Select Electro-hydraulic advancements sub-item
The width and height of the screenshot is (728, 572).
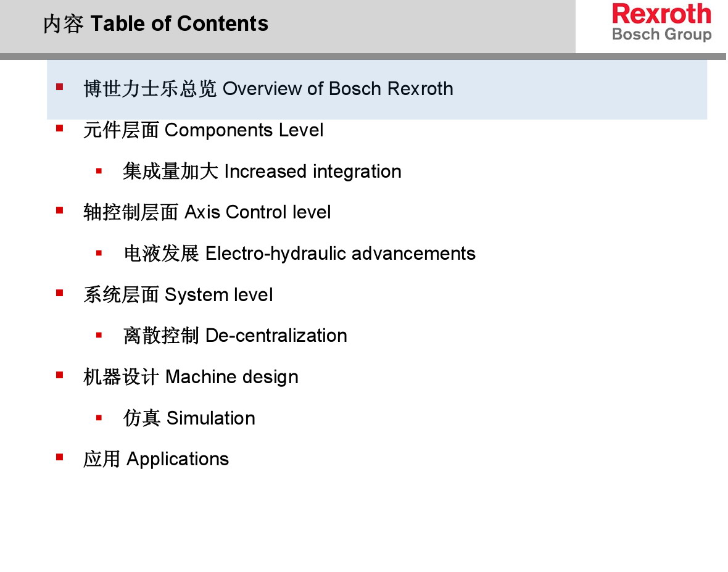300,254
